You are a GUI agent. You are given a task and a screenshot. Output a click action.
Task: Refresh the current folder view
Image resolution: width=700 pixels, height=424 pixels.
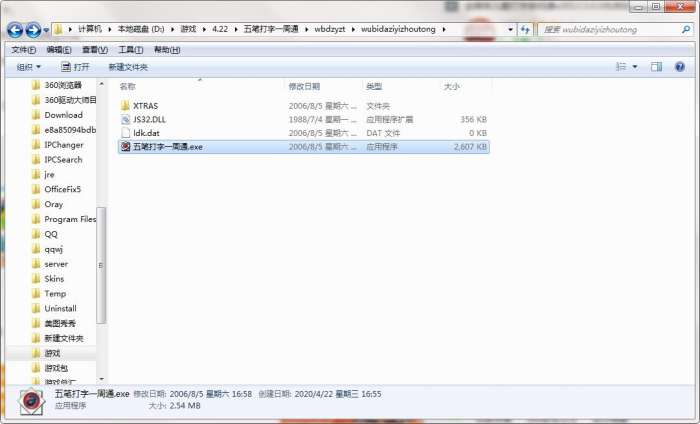tap(525, 29)
